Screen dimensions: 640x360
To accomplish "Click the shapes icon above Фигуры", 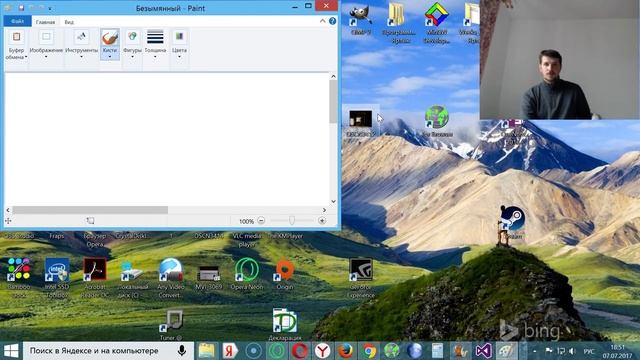I will (x=132, y=37).
